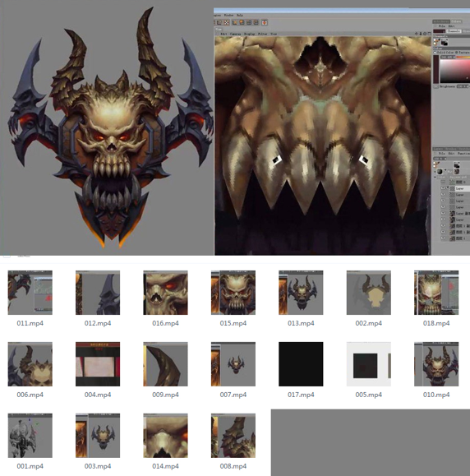Select the 015.mp4 thumbnail
This screenshot has height=476, width=470.
[x=233, y=293]
